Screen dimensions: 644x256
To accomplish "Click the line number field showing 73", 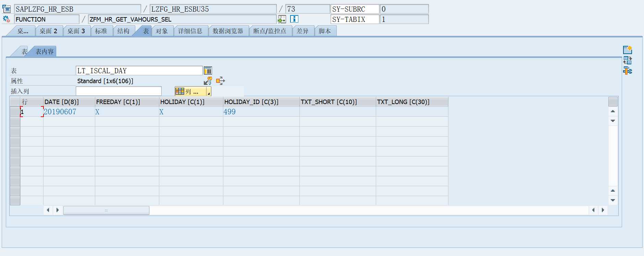I will click(x=308, y=9).
